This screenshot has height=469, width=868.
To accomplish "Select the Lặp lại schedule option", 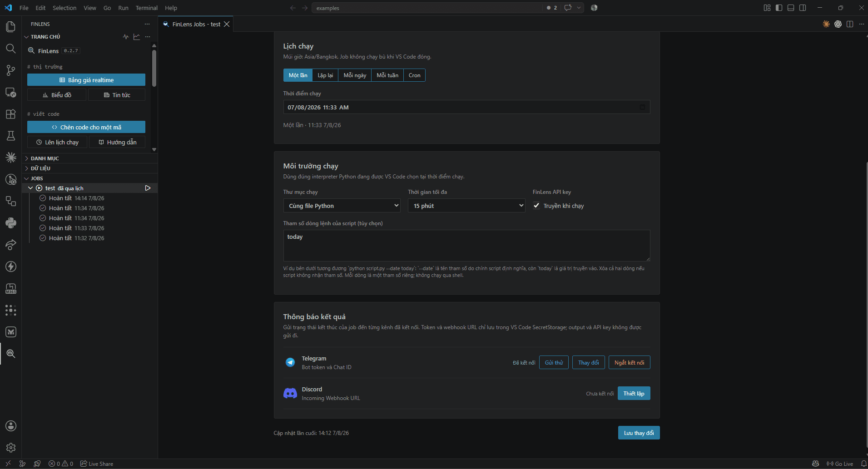I will [x=325, y=75].
